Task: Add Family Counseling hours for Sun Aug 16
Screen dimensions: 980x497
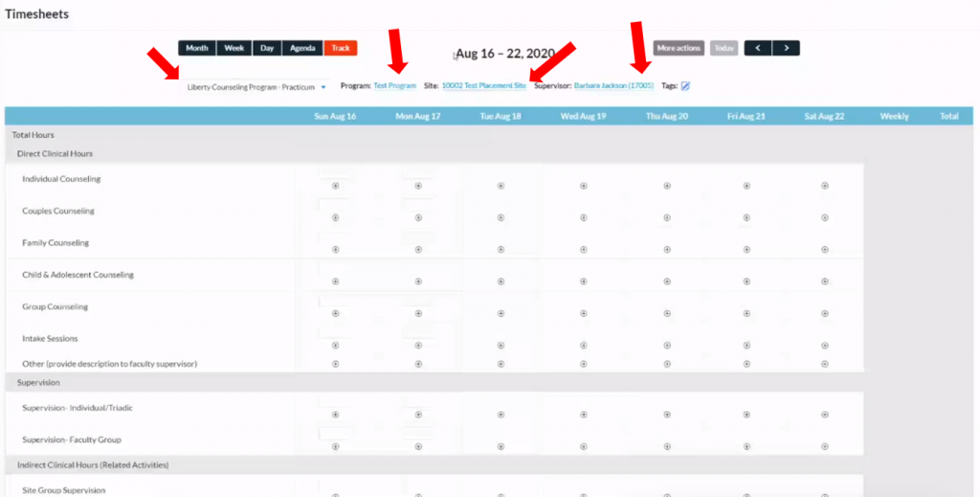Action: point(336,249)
